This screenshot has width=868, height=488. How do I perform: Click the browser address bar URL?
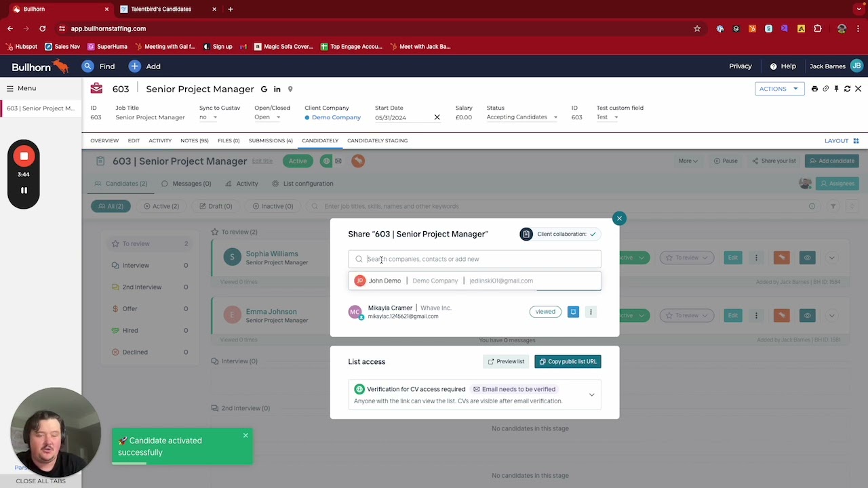[108, 28]
